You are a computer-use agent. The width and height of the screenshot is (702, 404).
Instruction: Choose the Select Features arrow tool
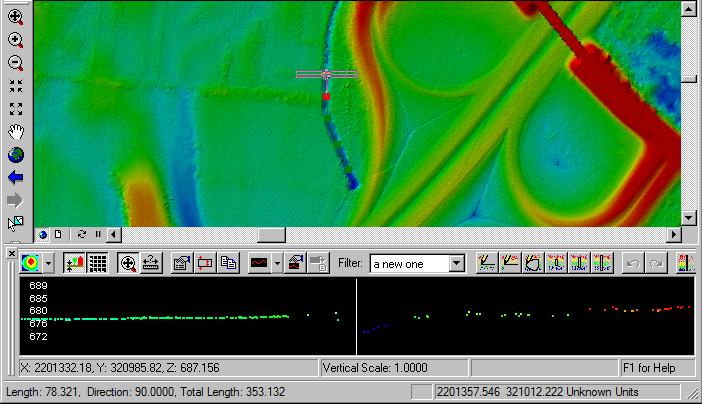click(x=16, y=223)
